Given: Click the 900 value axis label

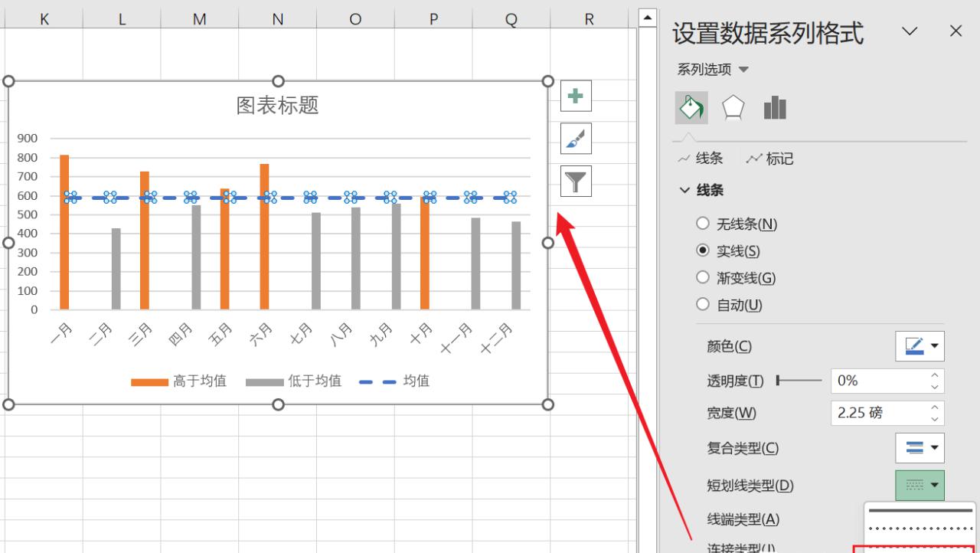Looking at the screenshot, I should [27, 139].
